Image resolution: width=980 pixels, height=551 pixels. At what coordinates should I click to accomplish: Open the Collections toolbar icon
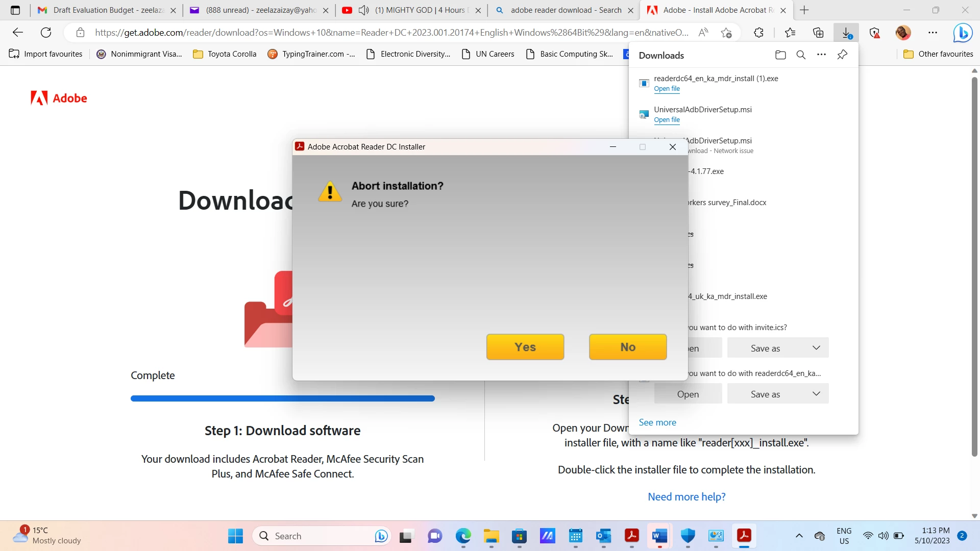tap(818, 33)
